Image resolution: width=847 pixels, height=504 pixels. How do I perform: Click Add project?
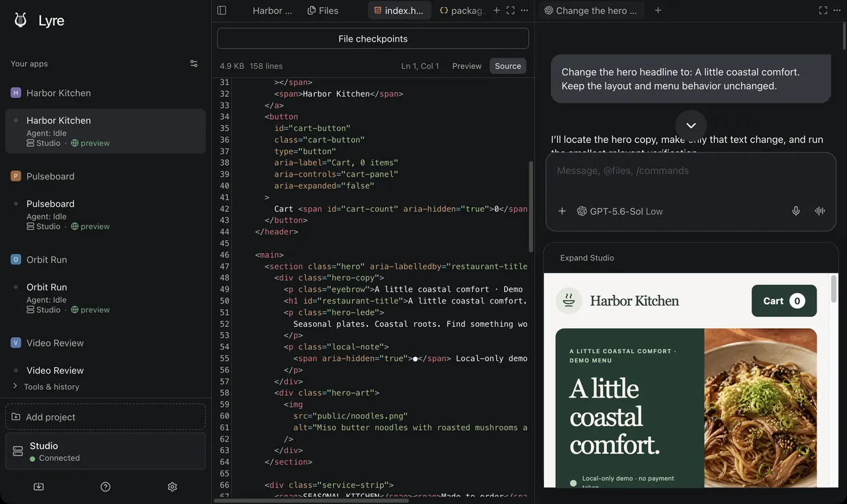click(x=106, y=417)
